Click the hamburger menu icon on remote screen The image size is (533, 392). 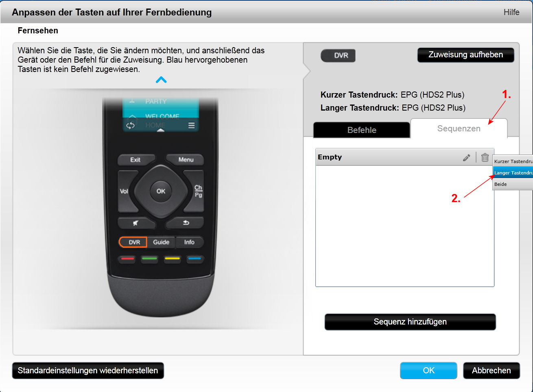[x=191, y=125]
